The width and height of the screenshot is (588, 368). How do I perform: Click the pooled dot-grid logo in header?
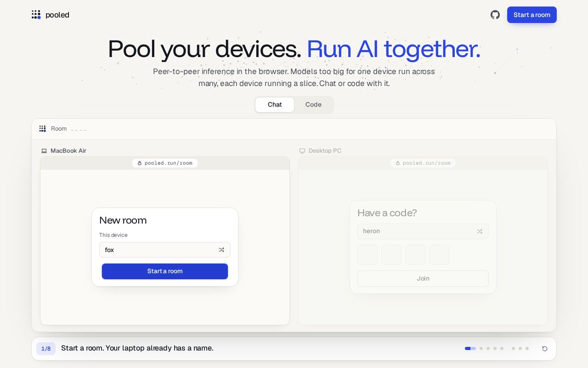pos(36,15)
